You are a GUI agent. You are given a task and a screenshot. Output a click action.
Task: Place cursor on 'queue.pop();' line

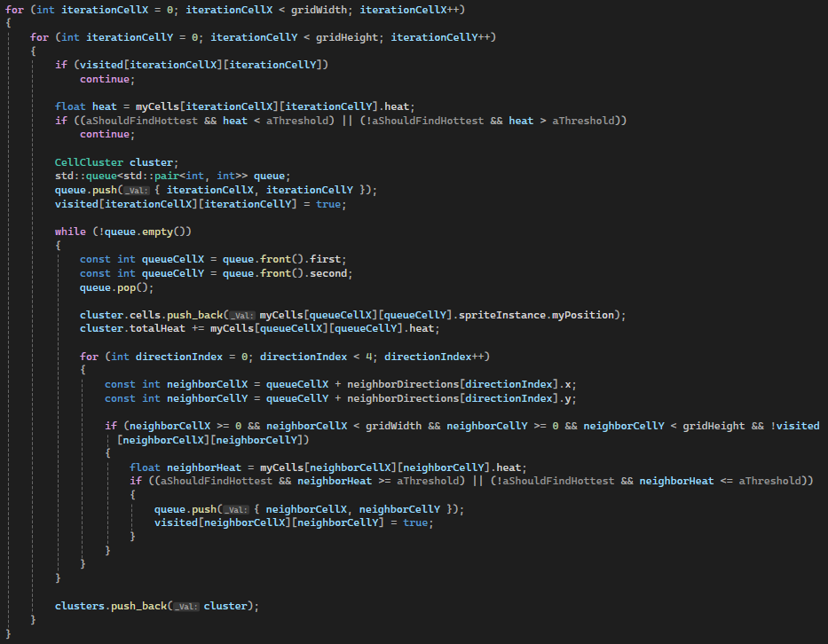[117, 287]
